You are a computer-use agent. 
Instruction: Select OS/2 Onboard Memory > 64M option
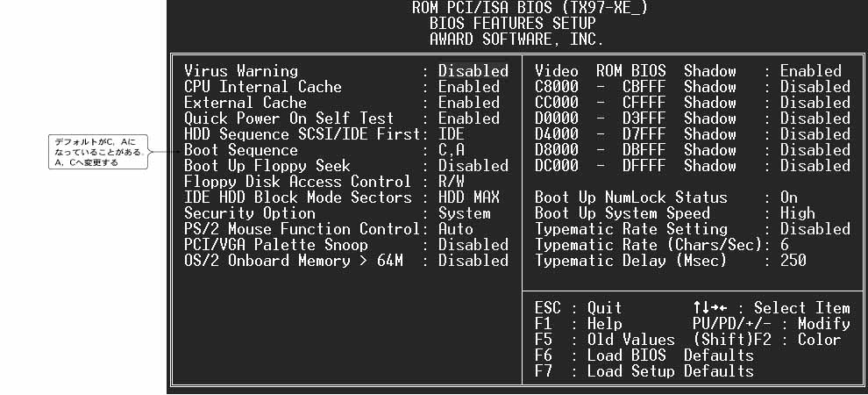click(293, 261)
